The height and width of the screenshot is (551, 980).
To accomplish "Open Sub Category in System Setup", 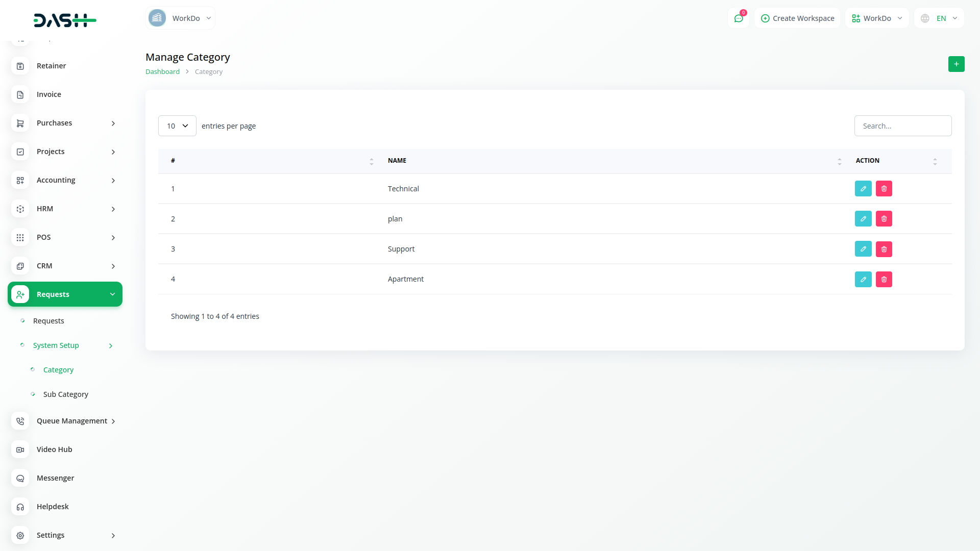I will click(x=66, y=394).
